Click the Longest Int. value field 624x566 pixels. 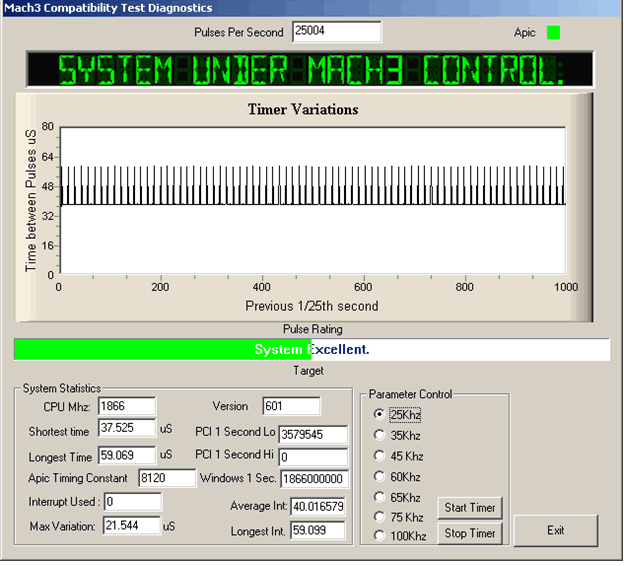[318, 530]
